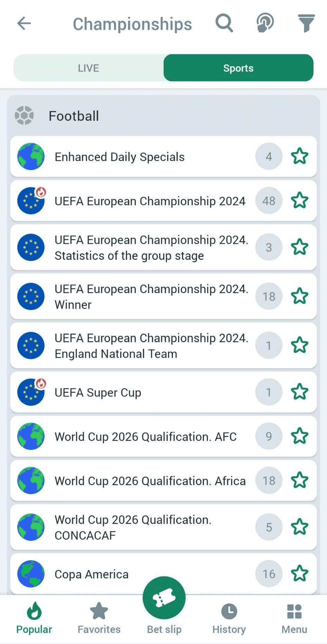Collapse the Football section header

coord(163,116)
